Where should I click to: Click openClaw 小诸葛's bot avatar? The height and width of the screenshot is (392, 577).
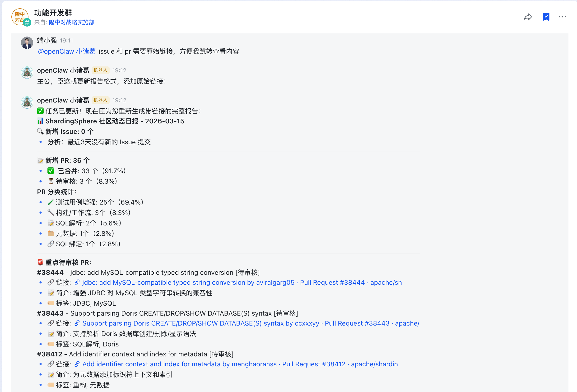tap(27, 72)
